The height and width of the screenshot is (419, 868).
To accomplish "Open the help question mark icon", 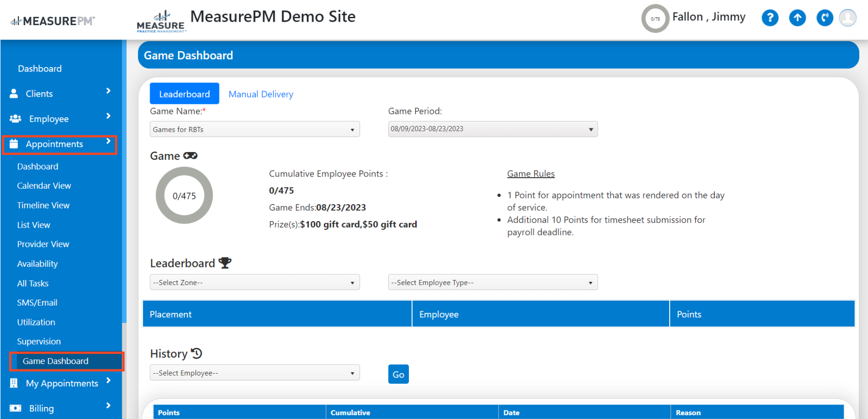I will 770,18.
